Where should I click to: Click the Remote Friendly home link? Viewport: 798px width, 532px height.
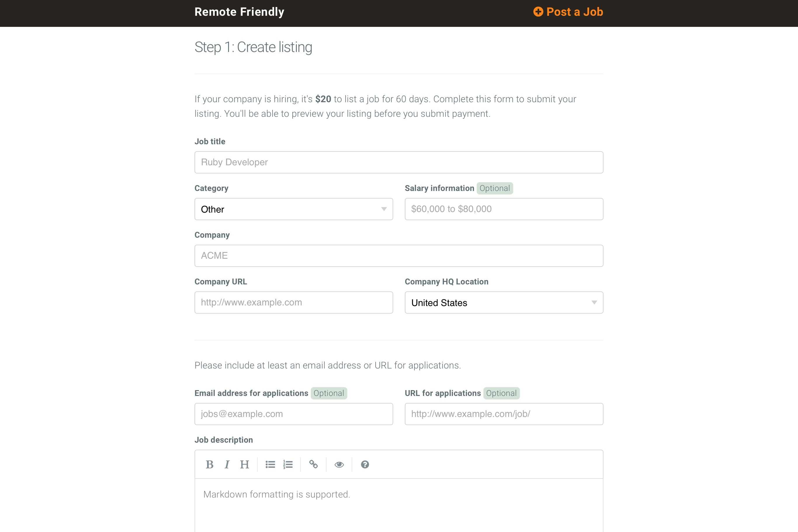tap(239, 12)
